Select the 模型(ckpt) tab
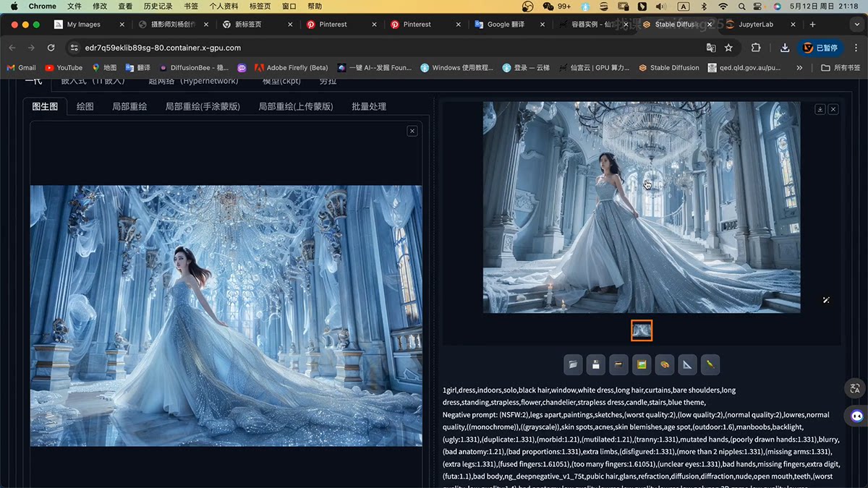This screenshot has height=488, width=868. (x=281, y=81)
